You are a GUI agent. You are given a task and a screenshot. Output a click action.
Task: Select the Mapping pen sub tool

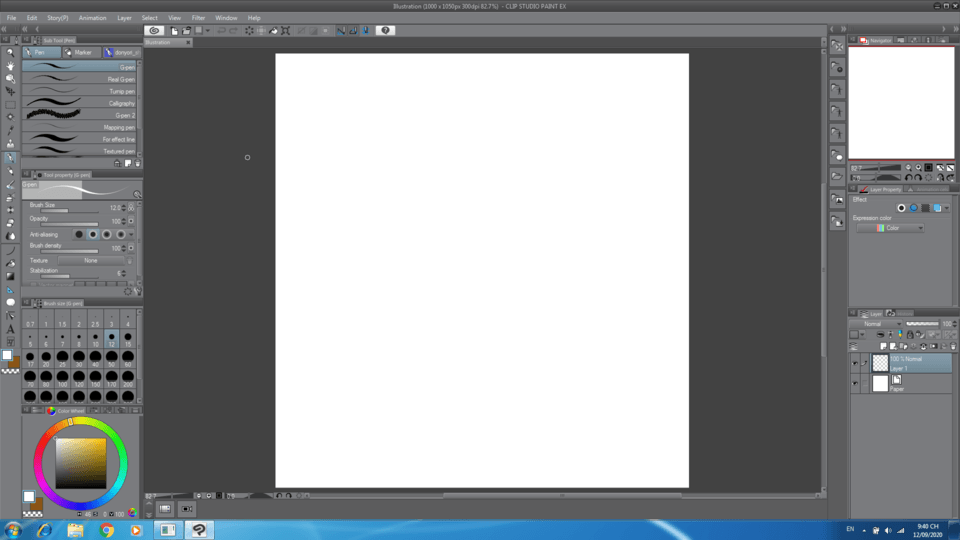[81, 127]
